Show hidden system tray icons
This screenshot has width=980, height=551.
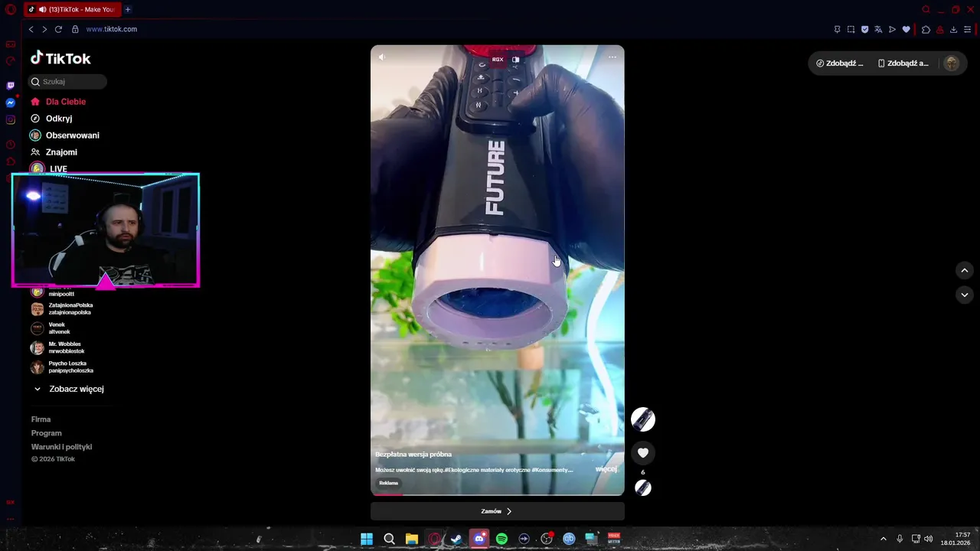coord(883,539)
